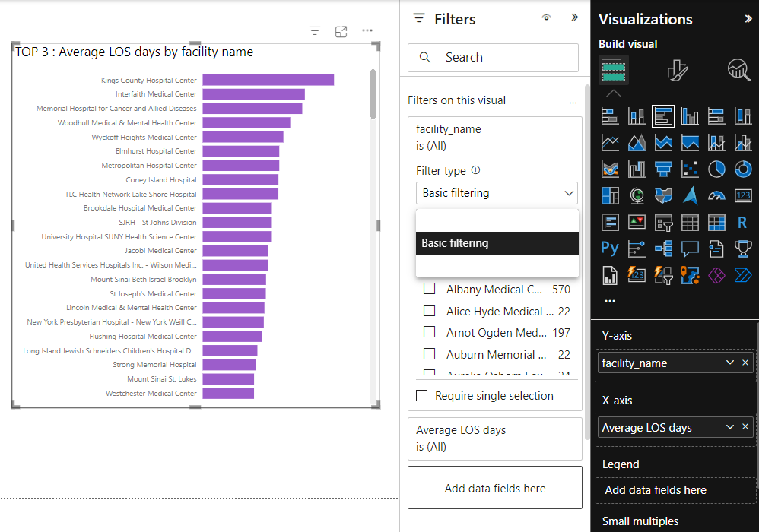
Task: Pick the Waterfall chart visual
Action: click(x=636, y=169)
